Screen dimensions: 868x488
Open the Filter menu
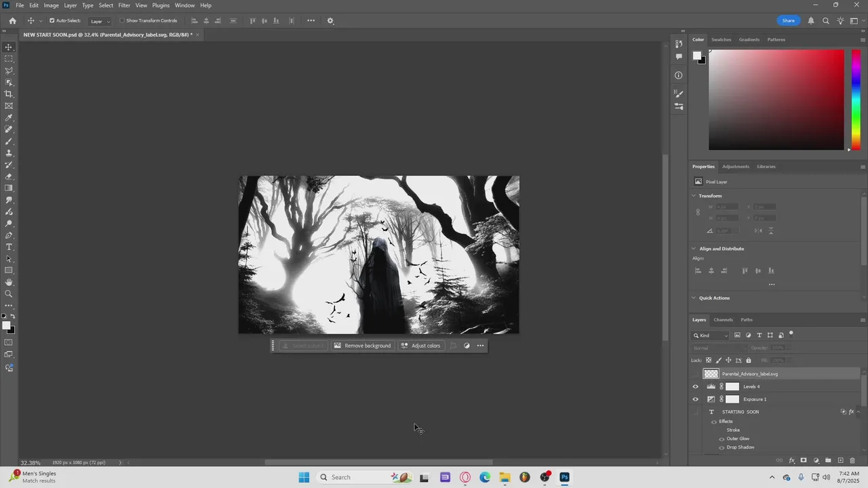click(x=124, y=5)
